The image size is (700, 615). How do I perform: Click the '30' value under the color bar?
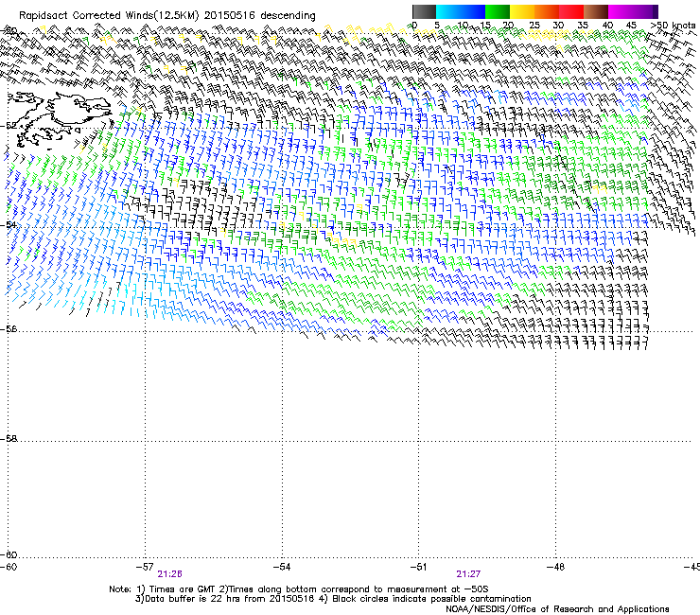tap(558, 26)
